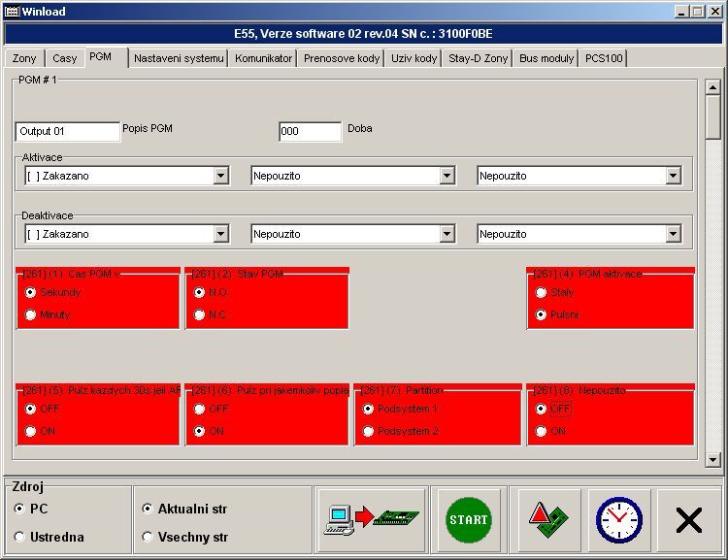Select Minuty radio button for PGM time
Viewport: 728px width, 560px height.
[x=31, y=314]
